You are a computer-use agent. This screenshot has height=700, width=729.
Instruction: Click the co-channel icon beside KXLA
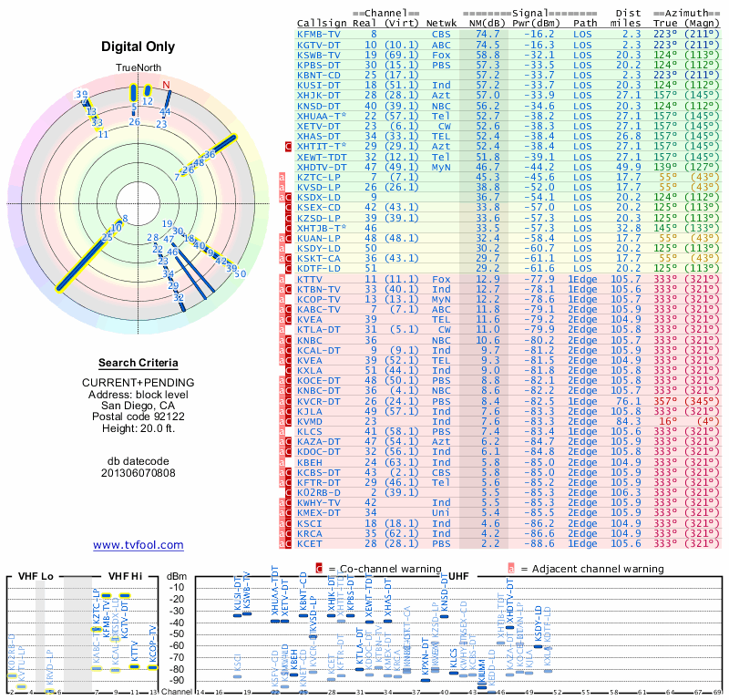point(288,370)
